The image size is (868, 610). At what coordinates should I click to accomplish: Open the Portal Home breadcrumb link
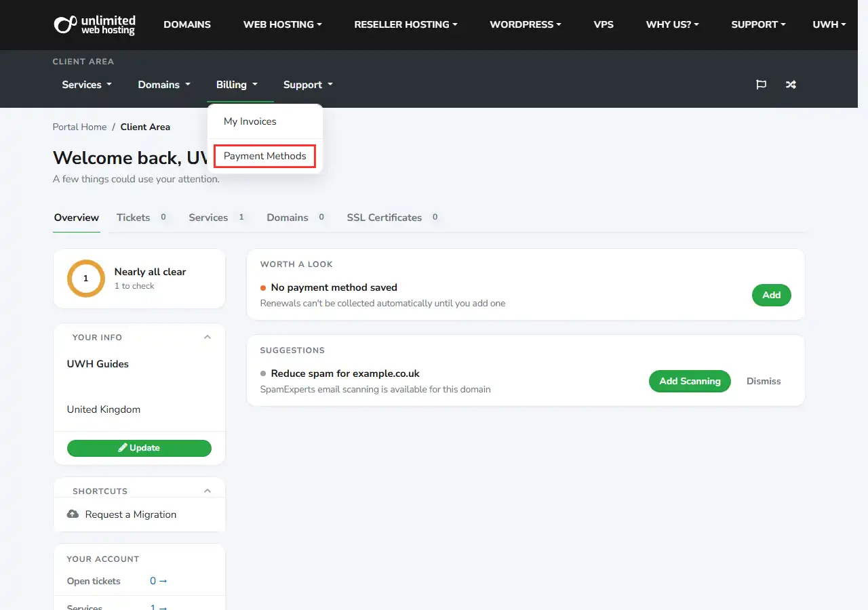tap(79, 127)
